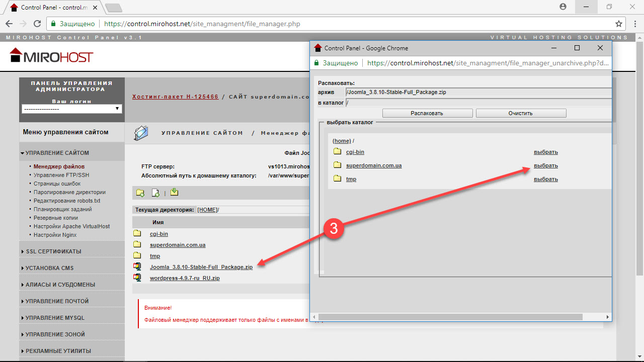Click the [HOME] directory link
The width and height of the screenshot is (644, 362).
[x=207, y=210]
